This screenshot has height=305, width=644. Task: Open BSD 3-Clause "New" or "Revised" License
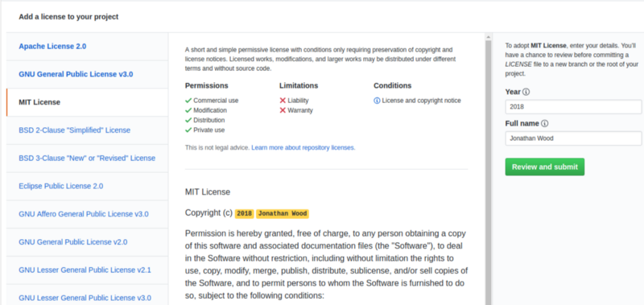pos(87,158)
